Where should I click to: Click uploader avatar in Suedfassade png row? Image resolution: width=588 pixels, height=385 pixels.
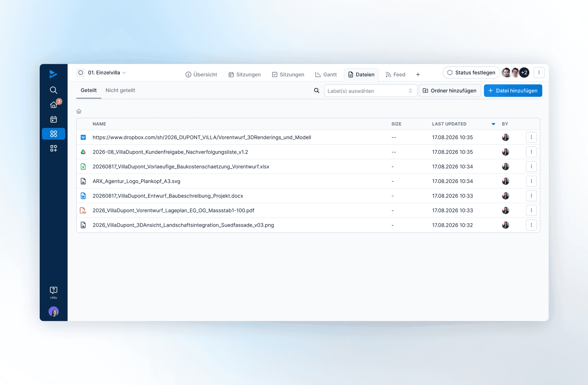(506, 225)
